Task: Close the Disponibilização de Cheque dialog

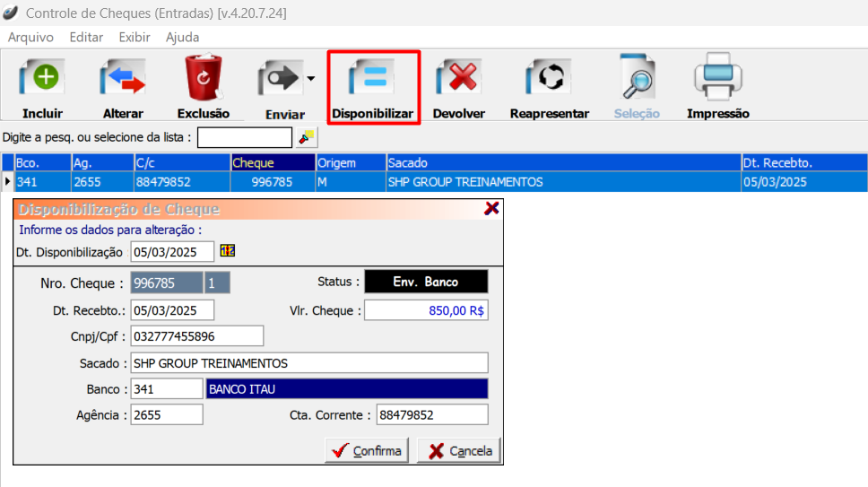Action: click(491, 208)
